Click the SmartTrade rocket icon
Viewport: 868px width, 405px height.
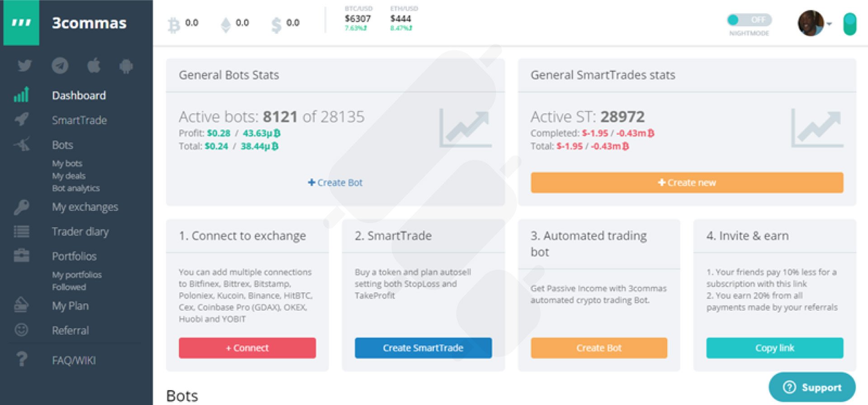[22, 119]
